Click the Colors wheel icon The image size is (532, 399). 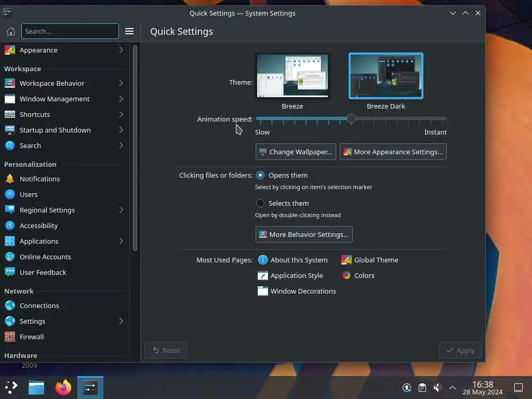click(346, 275)
